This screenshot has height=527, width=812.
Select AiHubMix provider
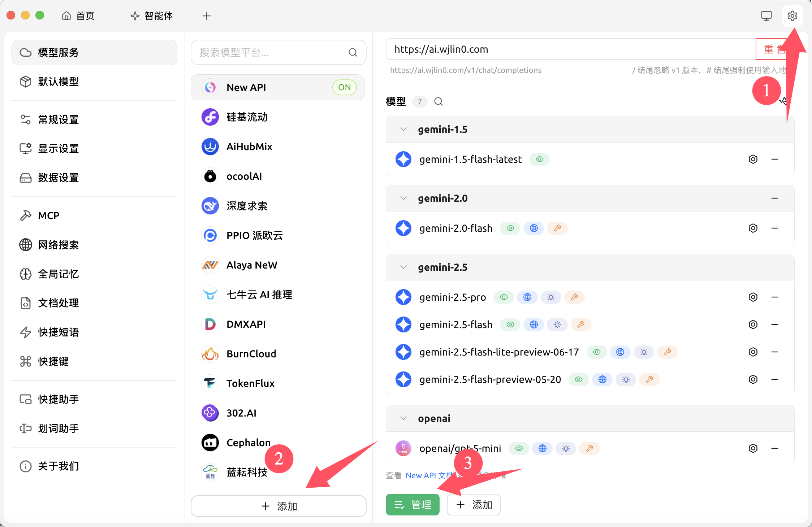277,147
